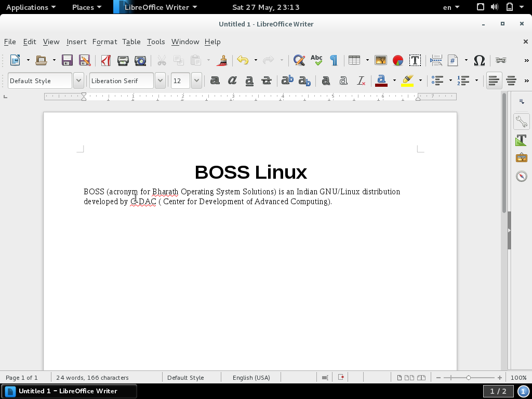The width and height of the screenshot is (532, 399).
Task: Toggle Superscript formatting
Action: (x=287, y=81)
